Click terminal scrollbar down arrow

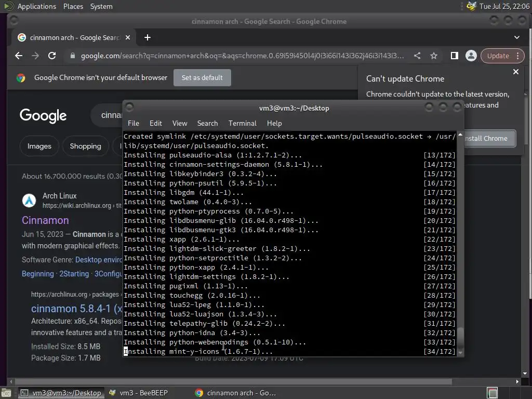[460, 353]
